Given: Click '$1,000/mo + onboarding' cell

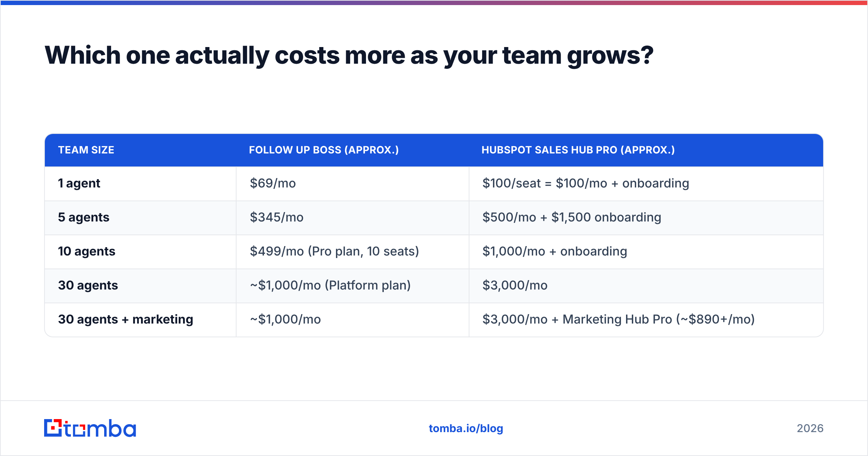Looking at the screenshot, I should (x=554, y=252).
